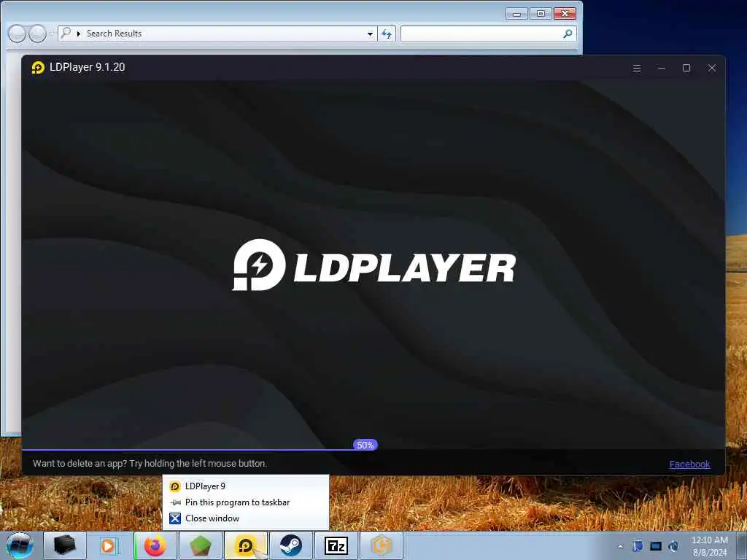Maximize the Search Results Explorer window
This screenshot has height=560, width=747.
[x=541, y=14]
